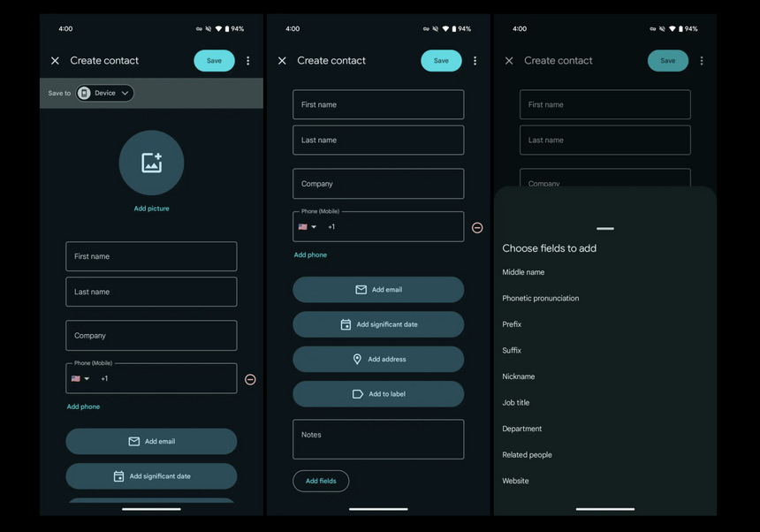Select Nickname in Choose fields to add
Screen dimensions: 760x532
(x=519, y=376)
